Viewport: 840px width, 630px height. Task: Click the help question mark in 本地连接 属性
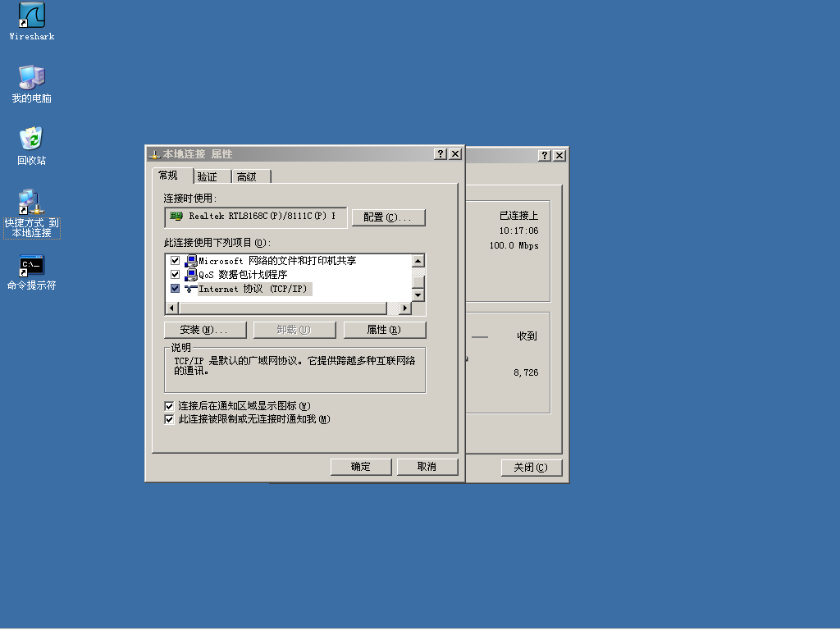click(441, 153)
